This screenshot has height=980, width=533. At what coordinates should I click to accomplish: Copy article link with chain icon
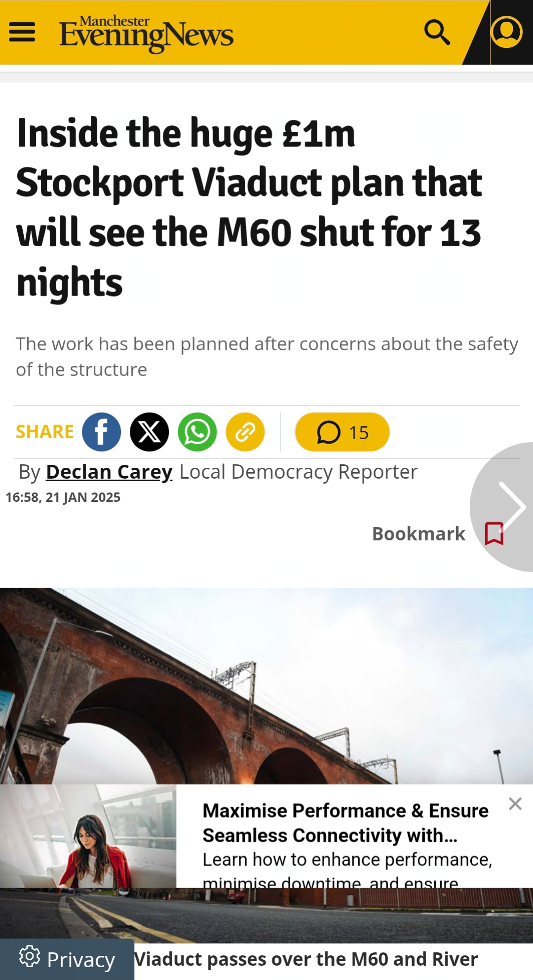click(245, 432)
